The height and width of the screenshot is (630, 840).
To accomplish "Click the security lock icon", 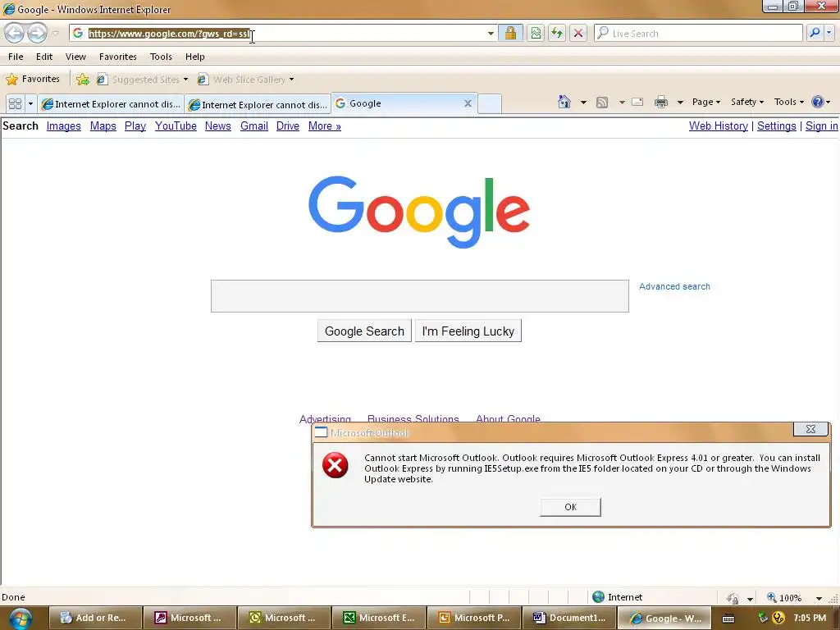I will tap(510, 33).
